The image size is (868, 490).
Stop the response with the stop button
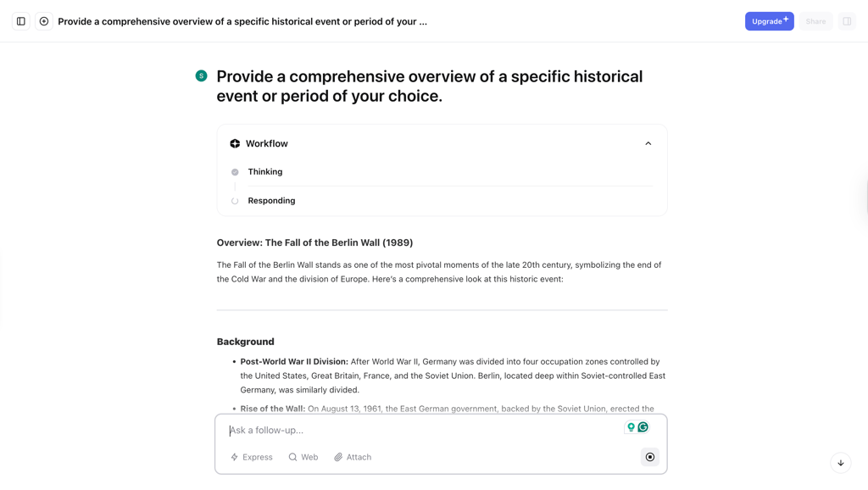(650, 457)
